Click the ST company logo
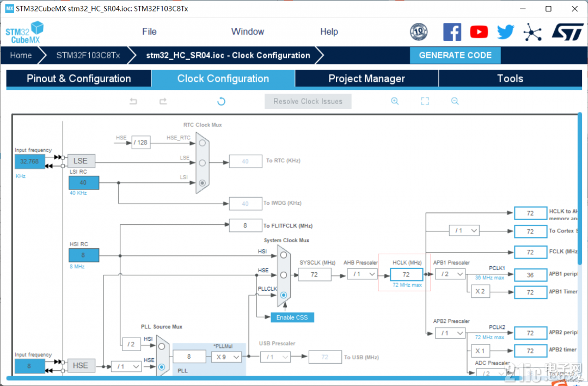The height and width of the screenshot is (386, 588). tap(568, 32)
